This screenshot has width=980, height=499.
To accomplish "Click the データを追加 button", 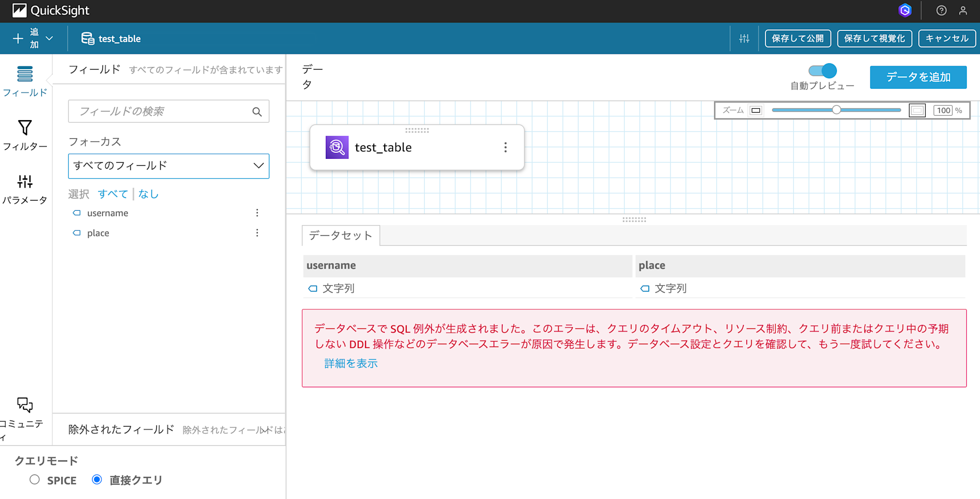I will tap(918, 77).
